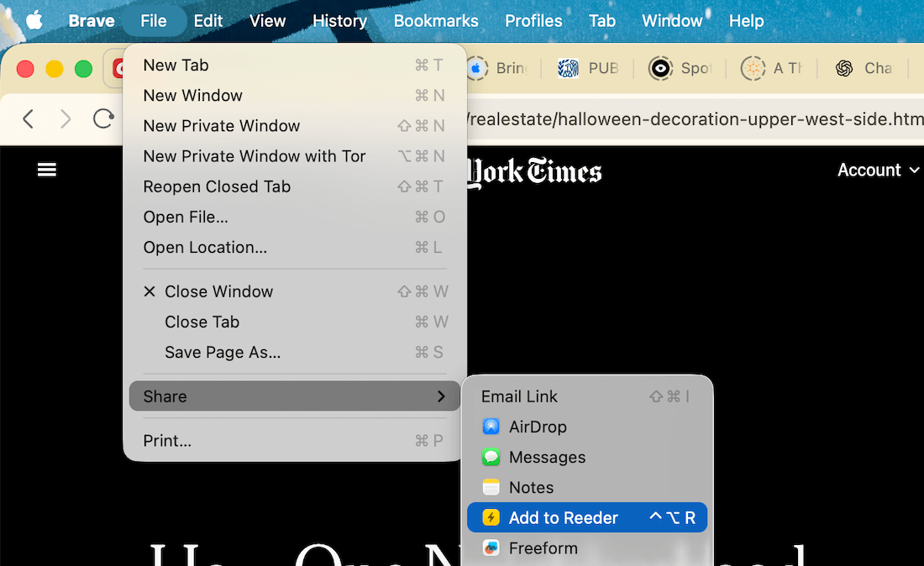Click the browser reload icon
Screen dimensions: 924x566
(103, 119)
